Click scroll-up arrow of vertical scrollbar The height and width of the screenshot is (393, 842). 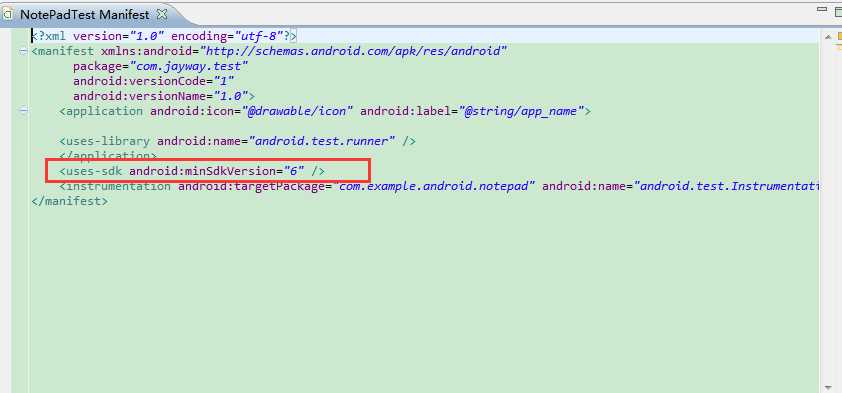click(x=828, y=37)
